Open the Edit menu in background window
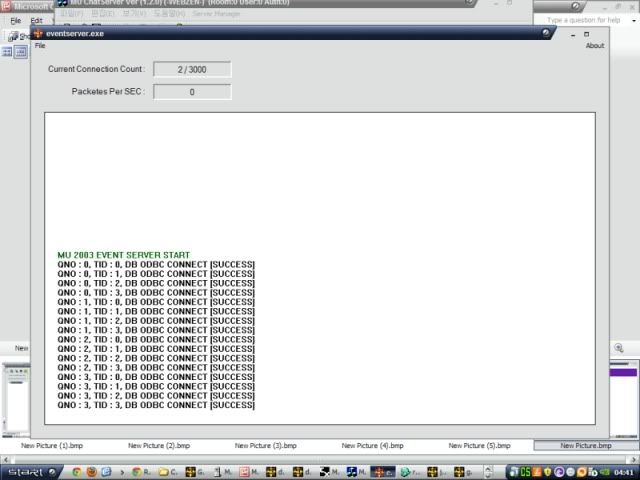Viewport: 640px width, 480px height. click(36, 20)
